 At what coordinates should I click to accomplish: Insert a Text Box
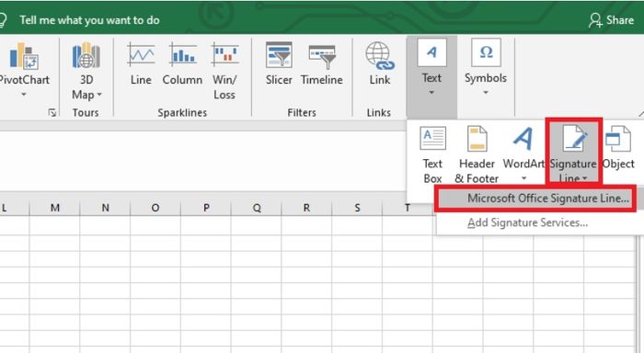pyautogui.click(x=432, y=154)
